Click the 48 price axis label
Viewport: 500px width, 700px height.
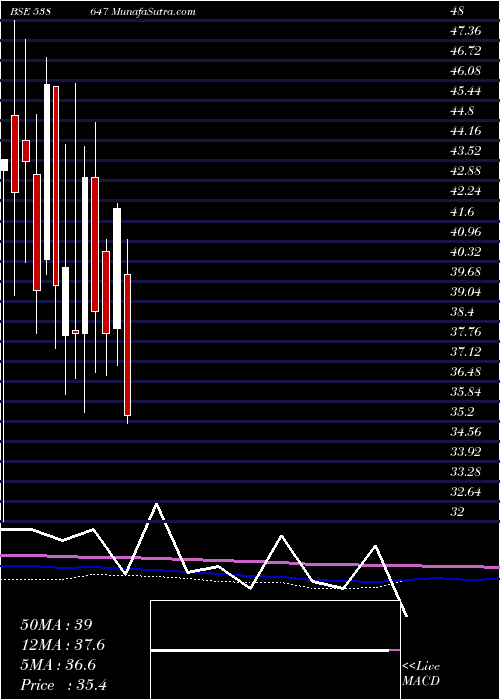coord(457,11)
